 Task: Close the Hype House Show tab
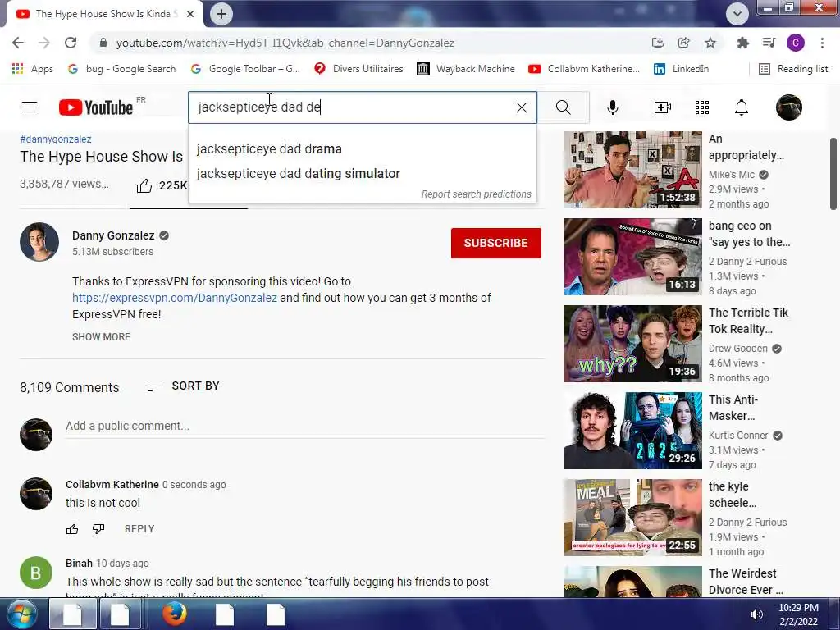pos(190,14)
